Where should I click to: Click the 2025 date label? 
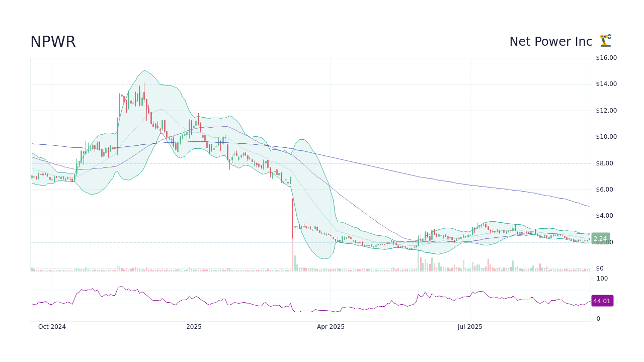point(194,326)
